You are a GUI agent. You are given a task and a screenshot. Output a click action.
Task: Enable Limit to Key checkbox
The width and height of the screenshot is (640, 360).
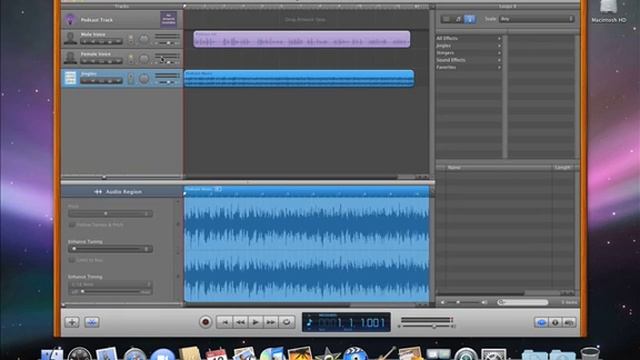click(x=72, y=260)
